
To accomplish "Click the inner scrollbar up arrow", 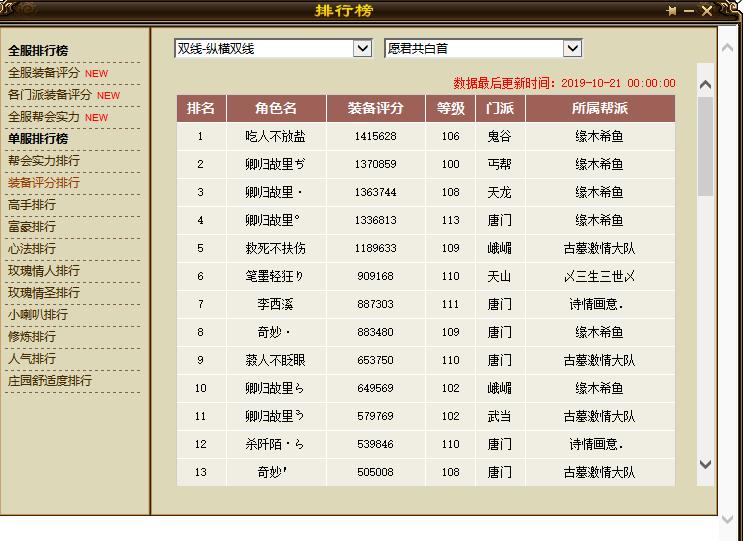I will click(x=705, y=85).
